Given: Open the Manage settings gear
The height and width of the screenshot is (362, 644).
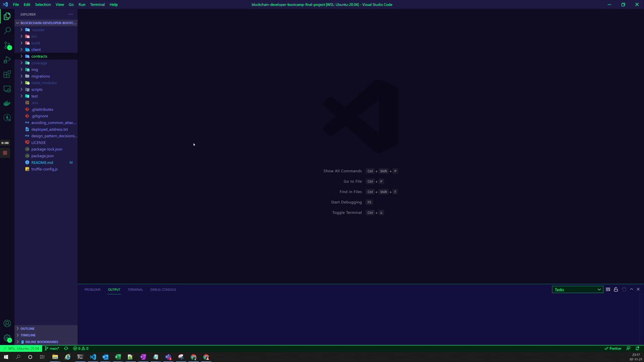Looking at the screenshot, I should tap(7, 338).
